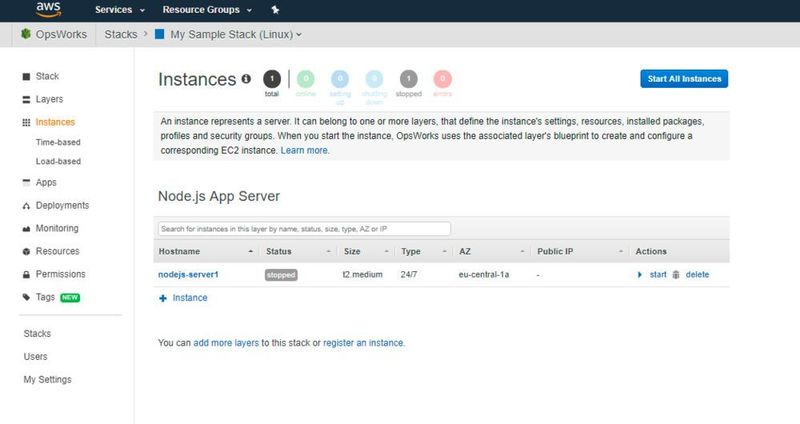Click the Resources sidebar icon
The image size is (800, 424).
coord(26,252)
